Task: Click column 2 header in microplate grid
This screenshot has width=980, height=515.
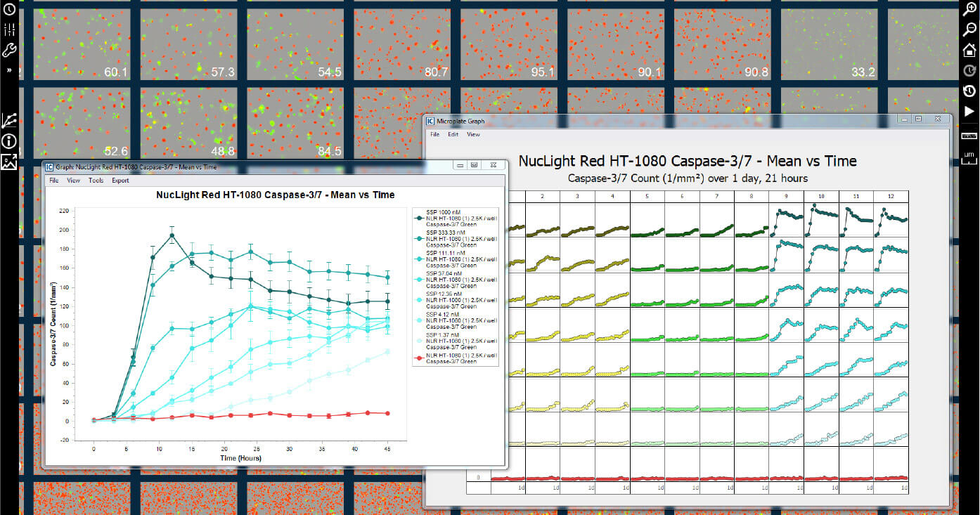Action: (x=543, y=196)
